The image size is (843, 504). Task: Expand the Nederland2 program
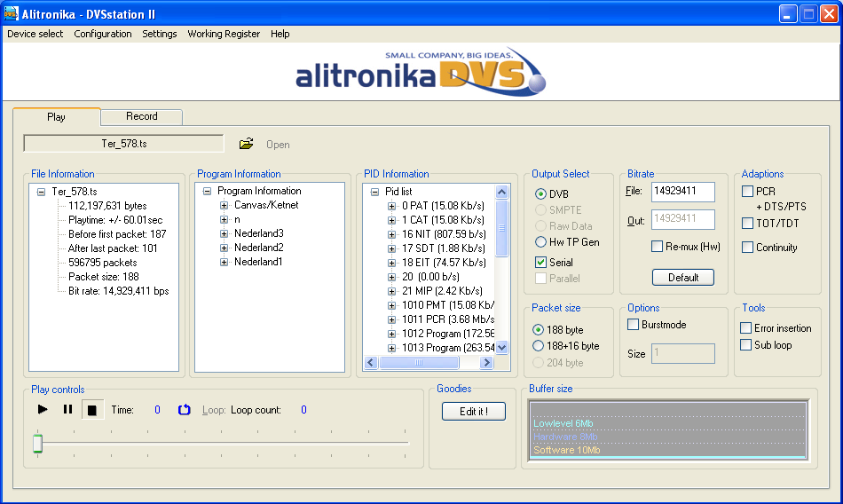point(225,248)
